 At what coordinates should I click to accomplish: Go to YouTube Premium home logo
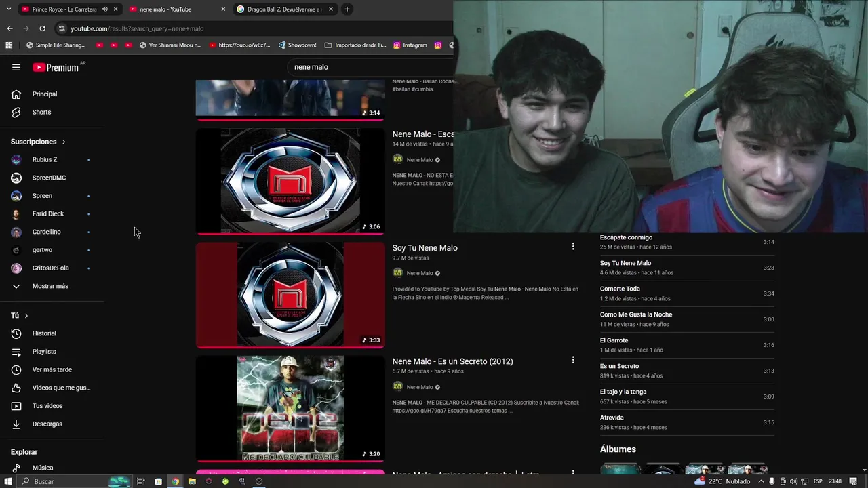tap(56, 67)
